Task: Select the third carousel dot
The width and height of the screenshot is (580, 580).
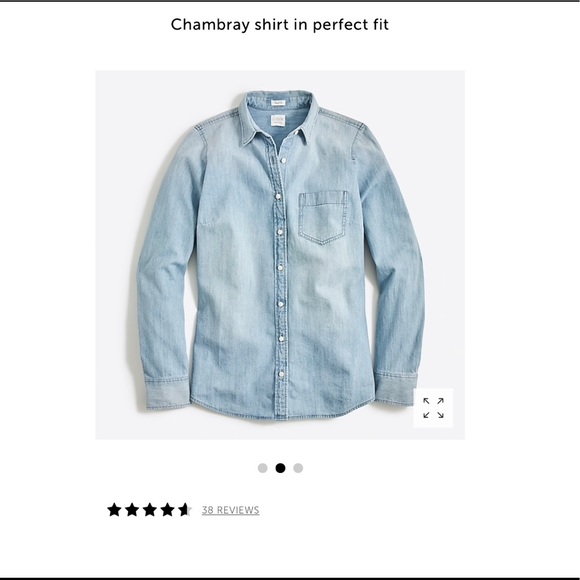Action: coord(298,468)
